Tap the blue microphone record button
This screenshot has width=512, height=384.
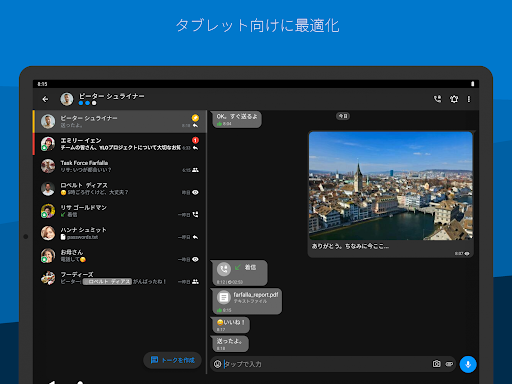click(x=468, y=364)
